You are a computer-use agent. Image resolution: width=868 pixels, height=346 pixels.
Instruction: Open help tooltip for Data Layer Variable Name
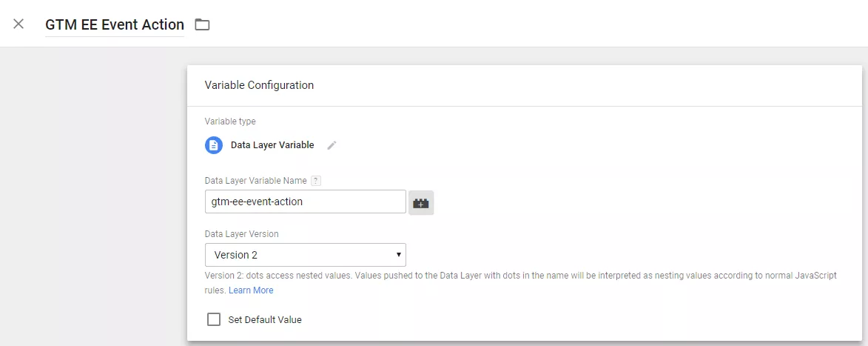[x=316, y=180]
